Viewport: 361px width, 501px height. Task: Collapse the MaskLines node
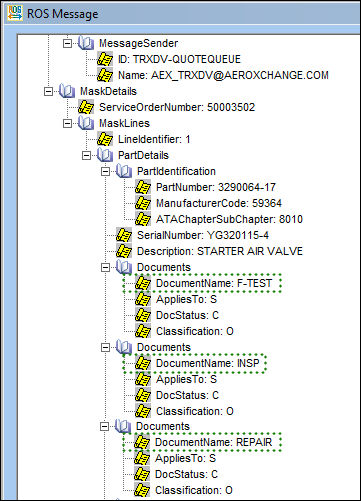pyautogui.click(x=67, y=123)
